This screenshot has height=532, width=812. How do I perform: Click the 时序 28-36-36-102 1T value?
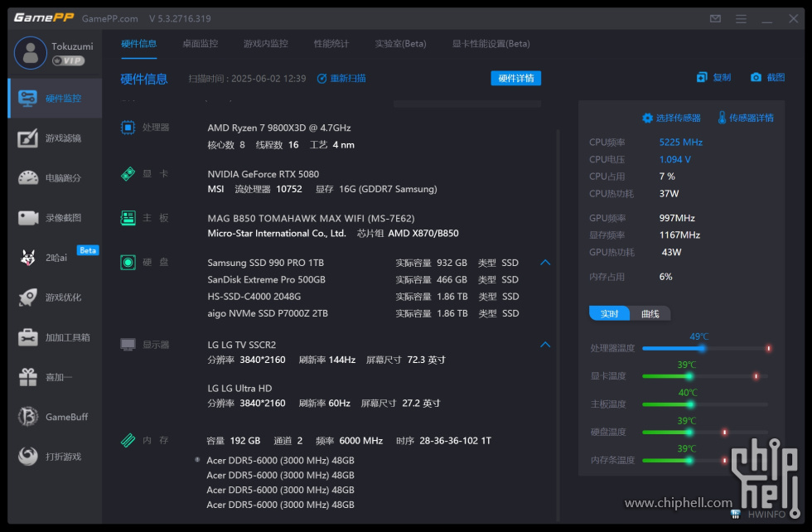click(x=455, y=441)
